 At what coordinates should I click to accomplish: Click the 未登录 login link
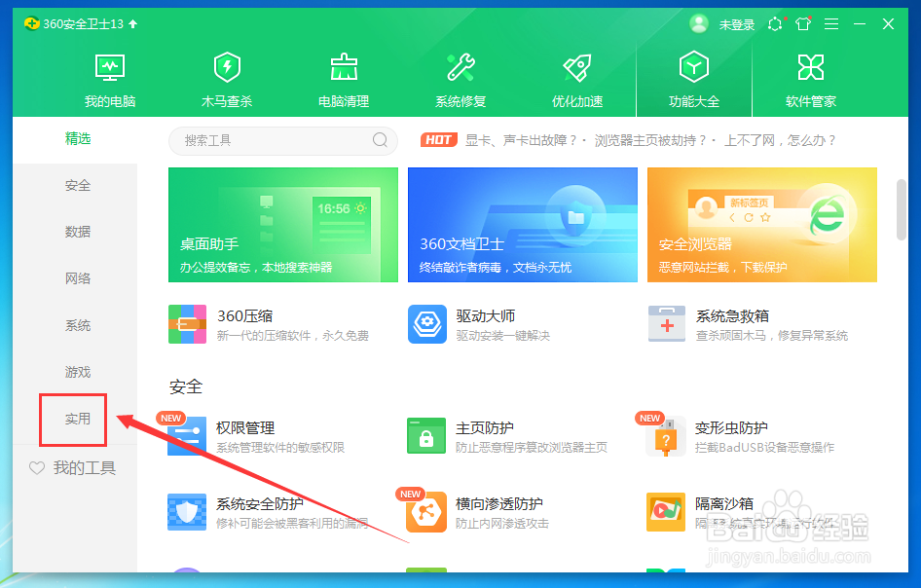(736, 24)
